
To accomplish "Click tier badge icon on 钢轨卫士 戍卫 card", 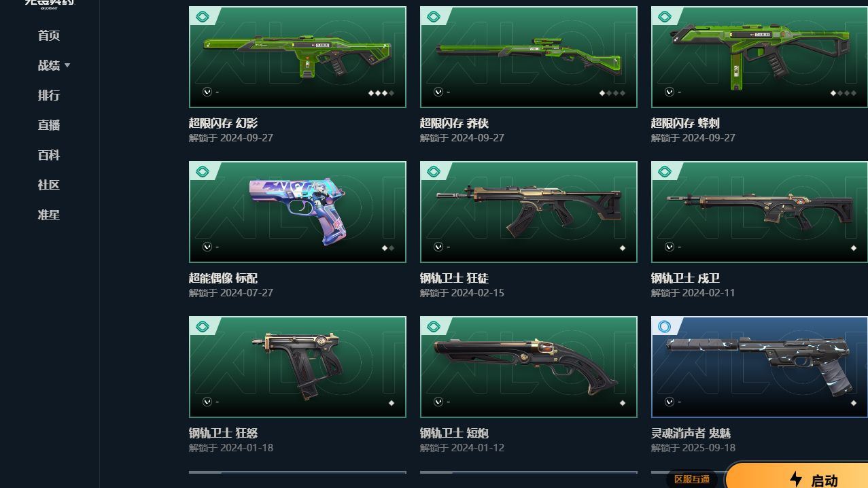I will (x=664, y=172).
